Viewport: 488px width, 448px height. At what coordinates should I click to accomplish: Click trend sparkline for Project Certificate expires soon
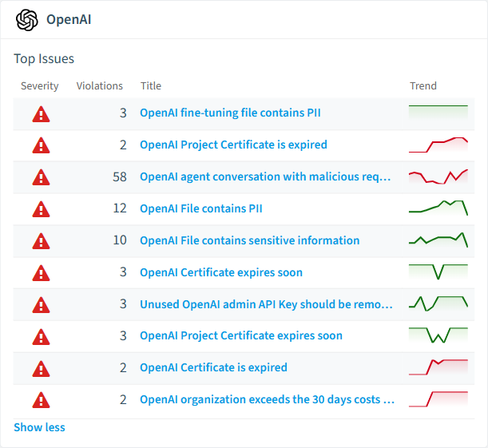[x=438, y=335]
